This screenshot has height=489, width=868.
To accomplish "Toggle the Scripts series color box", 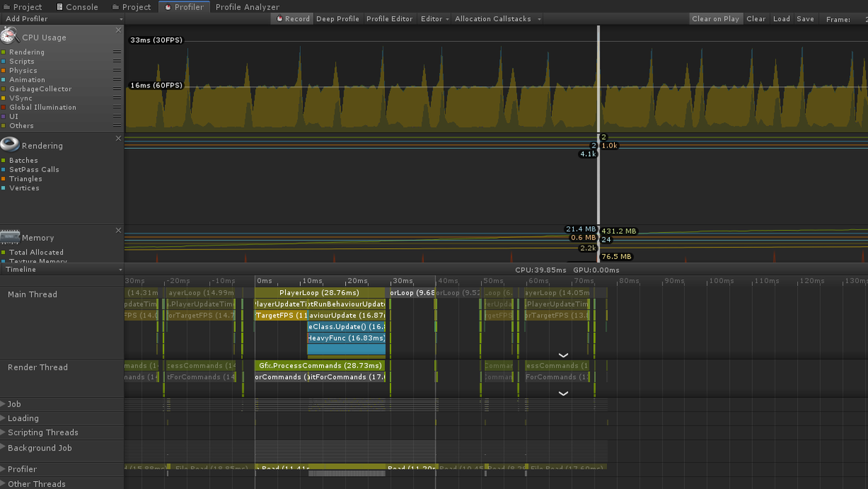I will pos(4,61).
